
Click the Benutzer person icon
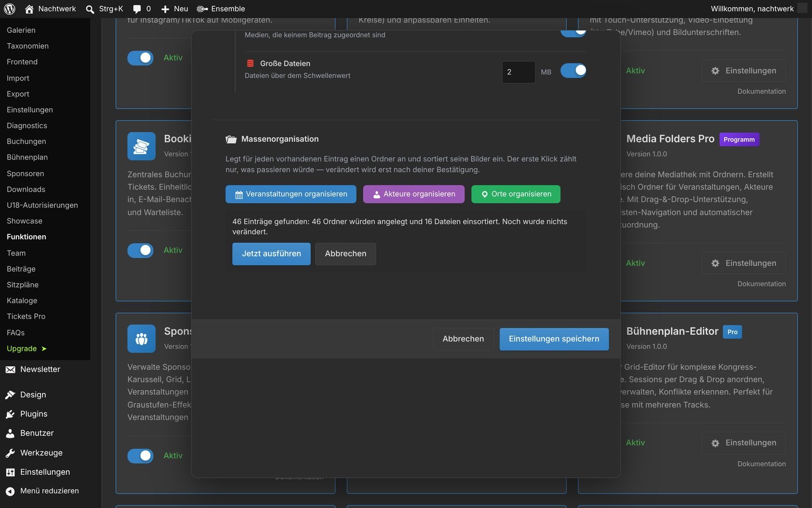click(x=10, y=433)
